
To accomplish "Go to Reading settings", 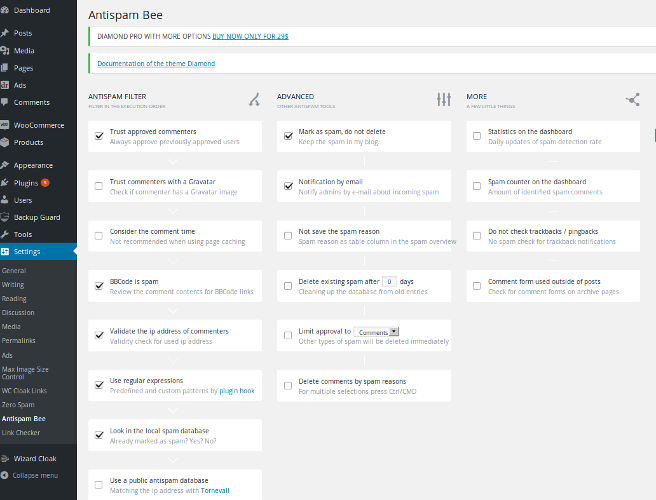I will click(14, 299).
